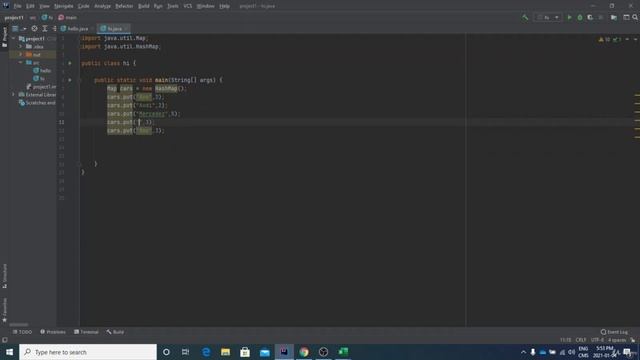
Task: Select Scratches and Consoles item
Action: pyautogui.click(x=37, y=103)
